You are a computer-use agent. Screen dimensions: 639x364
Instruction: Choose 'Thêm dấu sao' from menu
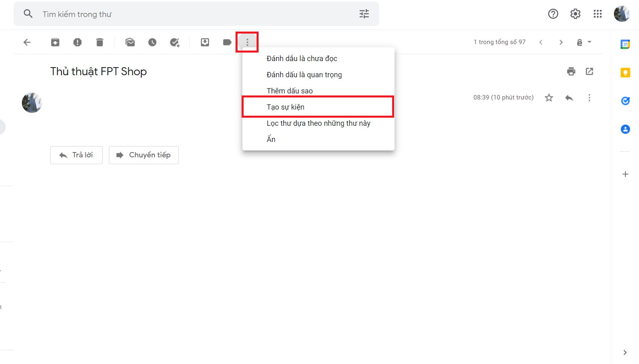318,91
